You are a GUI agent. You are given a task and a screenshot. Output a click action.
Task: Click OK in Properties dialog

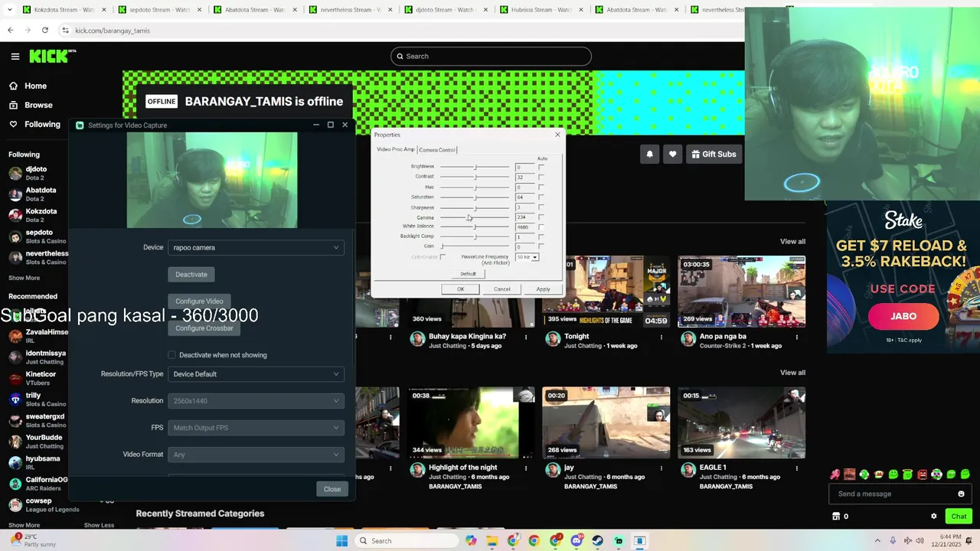[460, 289]
